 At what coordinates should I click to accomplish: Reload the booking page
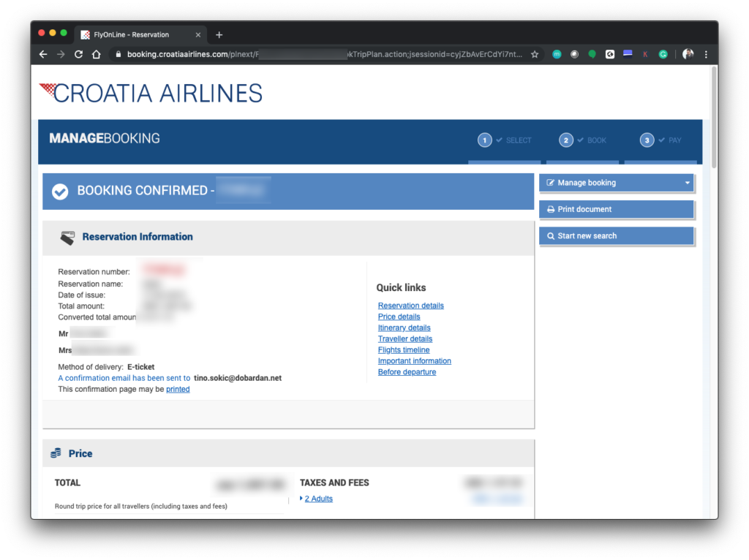click(x=79, y=54)
